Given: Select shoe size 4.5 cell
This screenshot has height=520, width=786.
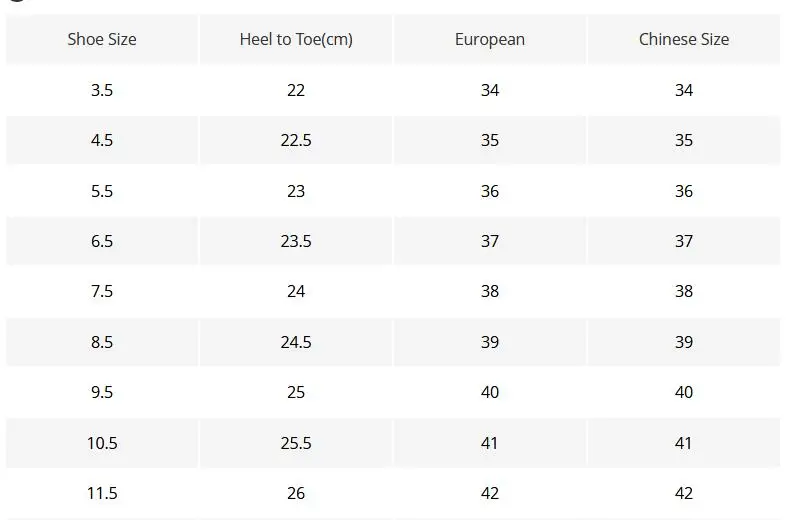Looking at the screenshot, I should point(102,140).
